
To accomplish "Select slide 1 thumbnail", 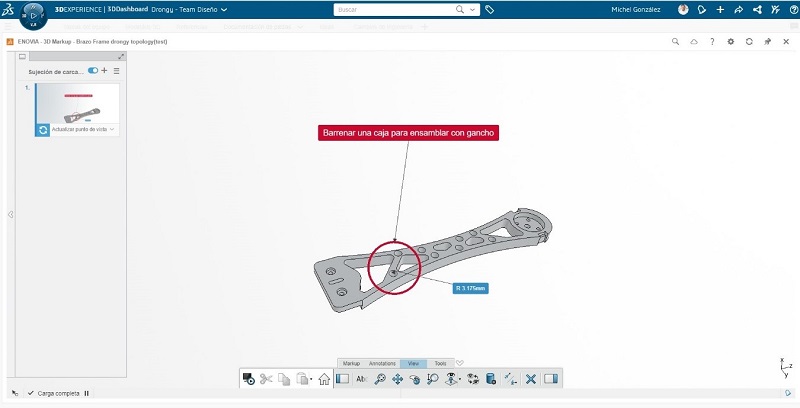I will click(77, 103).
